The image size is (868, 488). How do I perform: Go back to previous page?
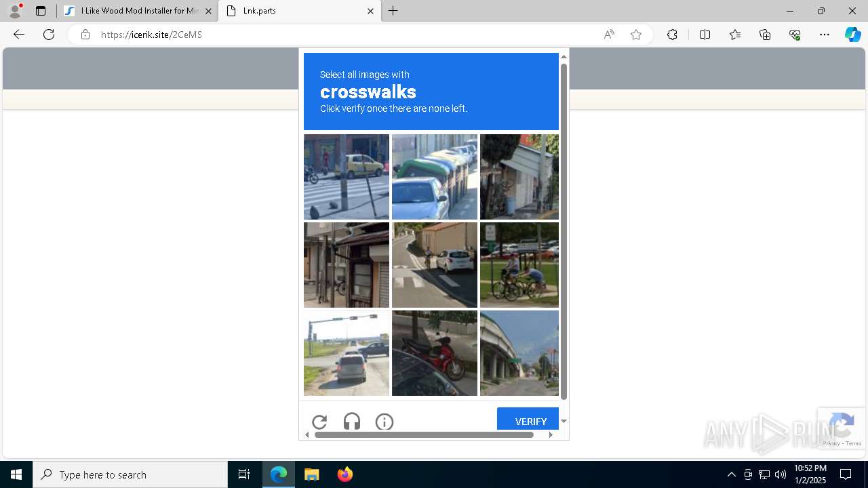point(18,35)
